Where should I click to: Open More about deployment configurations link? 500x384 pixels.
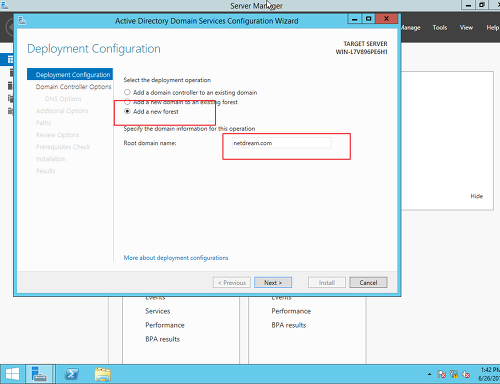pyautogui.click(x=176, y=258)
